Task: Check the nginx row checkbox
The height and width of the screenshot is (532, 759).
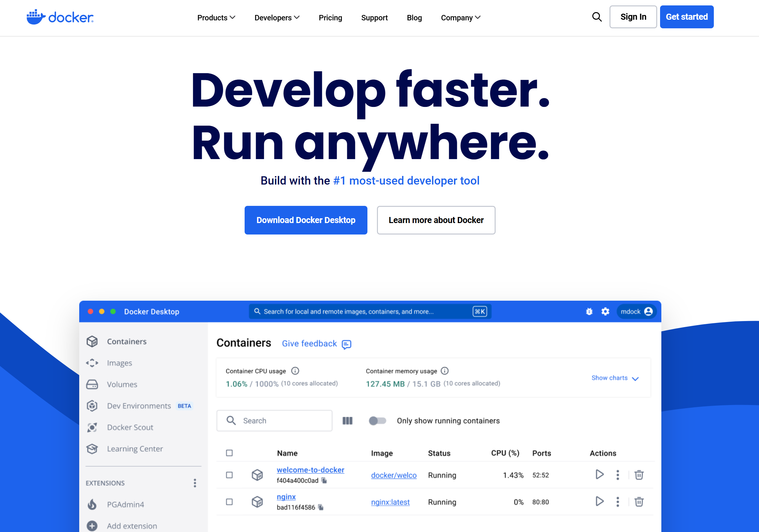Action: (229, 501)
